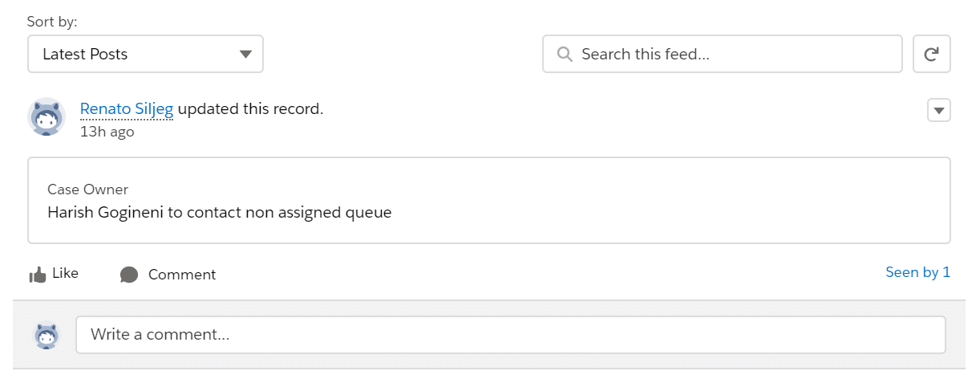Viewport: 980px width, 379px height.
Task: Click the speech bubble Comment icon
Action: tap(129, 275)
